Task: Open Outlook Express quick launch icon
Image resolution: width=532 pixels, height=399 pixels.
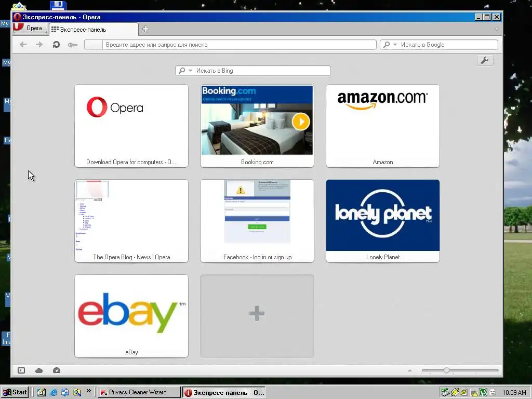Action: (65, 393)
